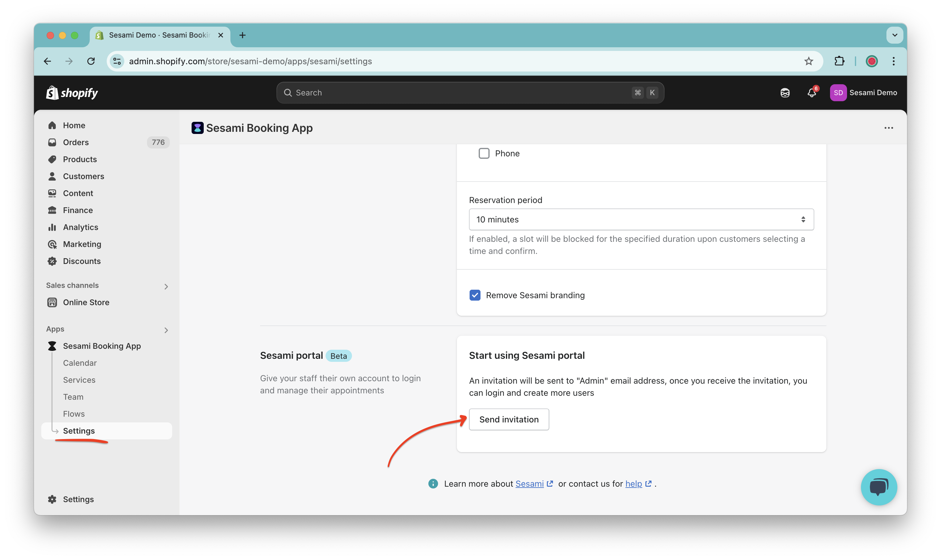Go to Calendar in Sesami menu
Screen dimensions: 941x560
(x=80, y=363)
